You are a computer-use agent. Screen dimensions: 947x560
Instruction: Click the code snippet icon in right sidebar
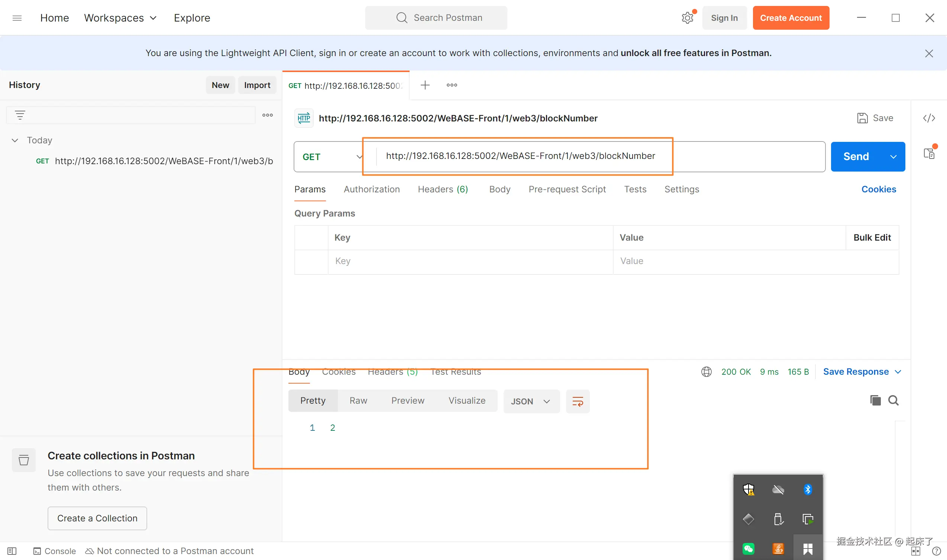[929, 118]
